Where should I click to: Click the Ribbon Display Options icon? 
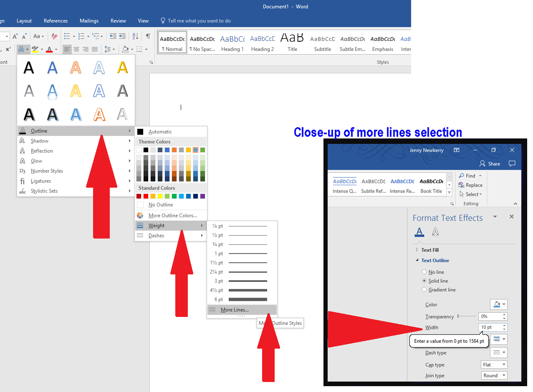click(x=457, y=150)
